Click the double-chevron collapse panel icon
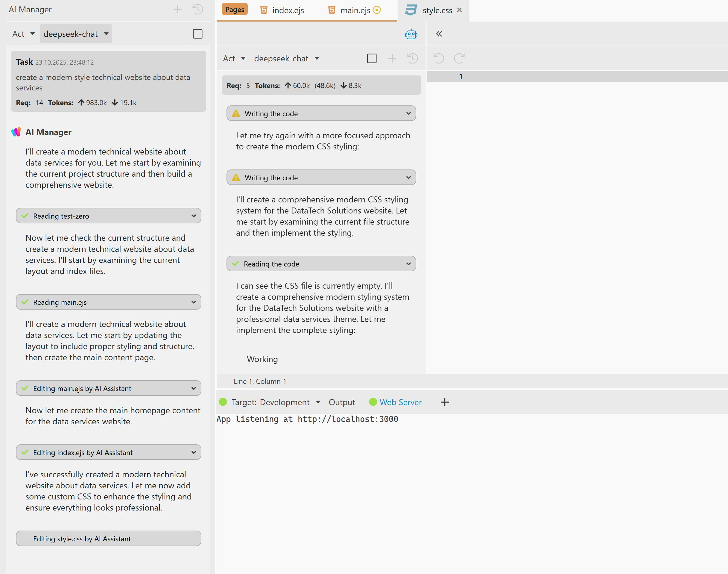Viewport: 728px width, 574px height. [439, 34]
